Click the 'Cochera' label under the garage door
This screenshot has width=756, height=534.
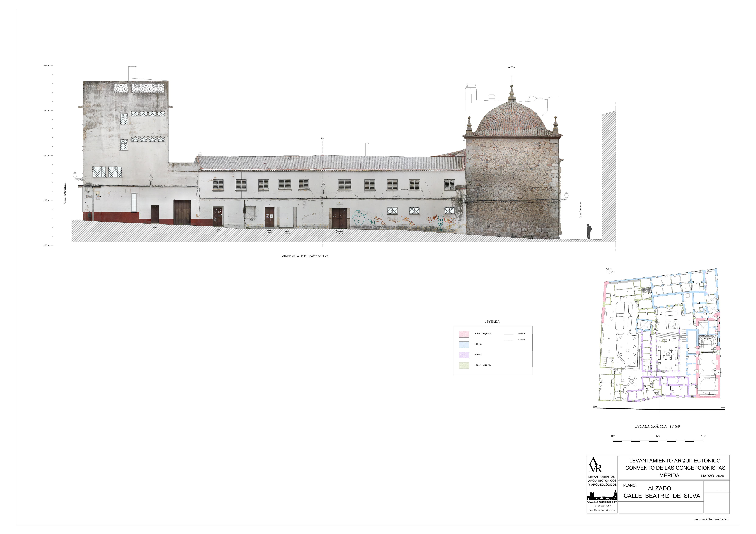coord(182,228)
